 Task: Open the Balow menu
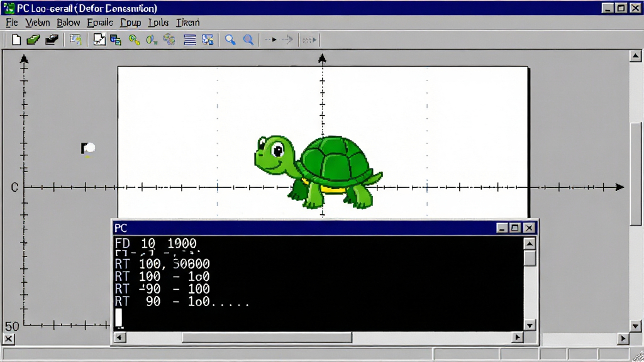68,23
